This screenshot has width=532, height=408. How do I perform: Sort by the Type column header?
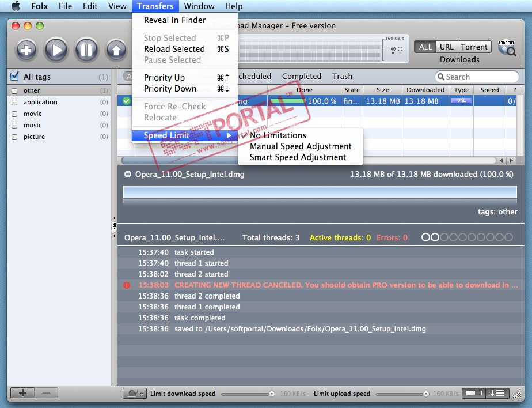(x=461, y=90)
